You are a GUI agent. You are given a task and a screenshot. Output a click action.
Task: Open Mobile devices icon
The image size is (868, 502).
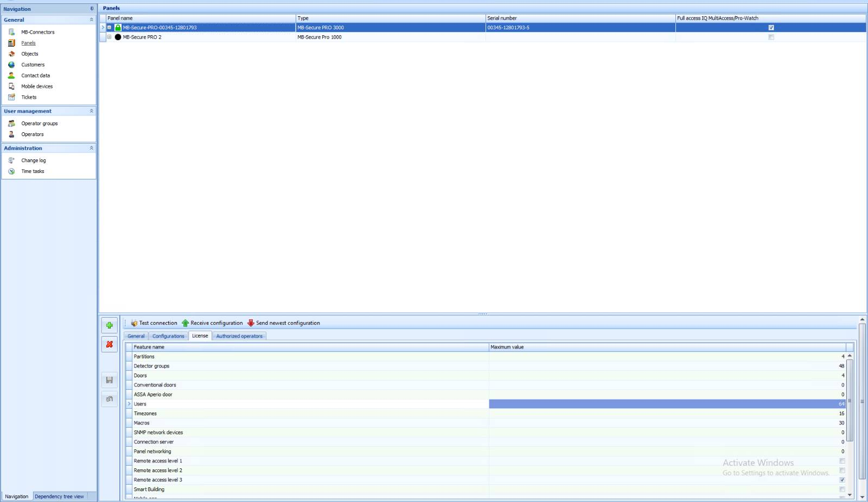[11, 86]
